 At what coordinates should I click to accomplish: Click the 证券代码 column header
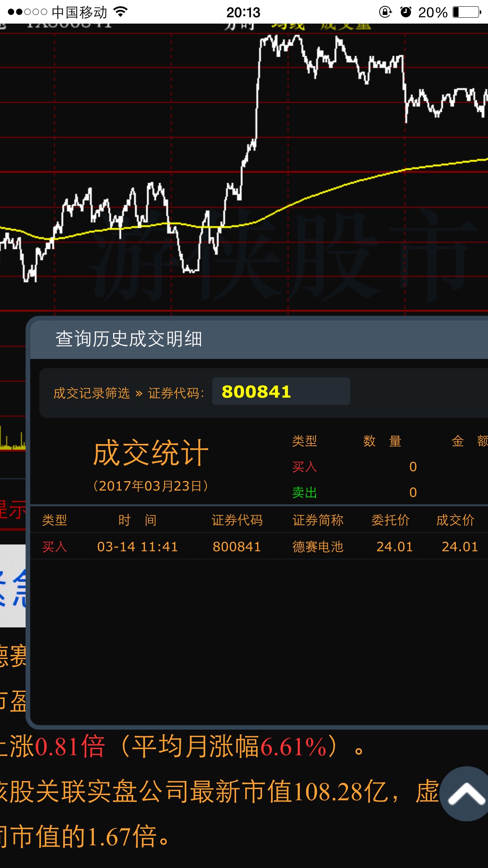(x=237, y=520)
